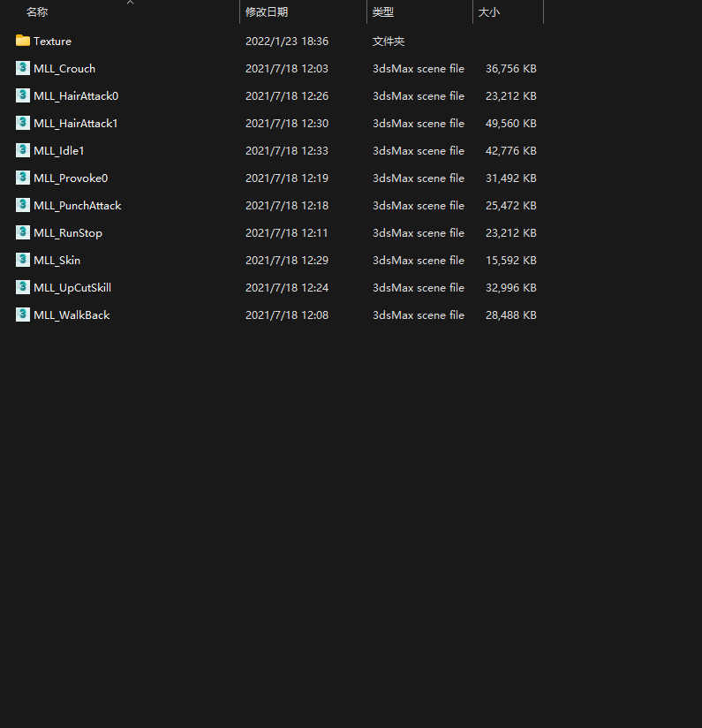Screen dimensions: 702x728
Task: Toggle sort arrow above 名称 column
Action: pos(130,3)
